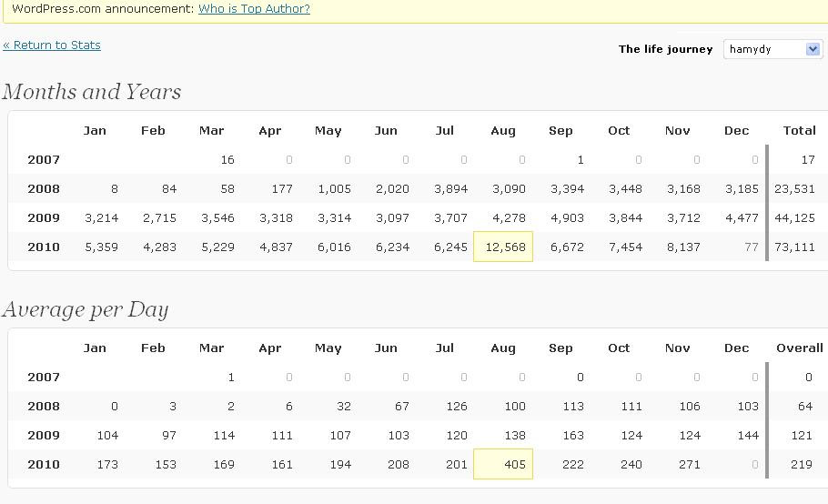The image size is (828, 504).
Task: Select the highlighted 12,568 August 2010 cell
Action: point(503,247)
